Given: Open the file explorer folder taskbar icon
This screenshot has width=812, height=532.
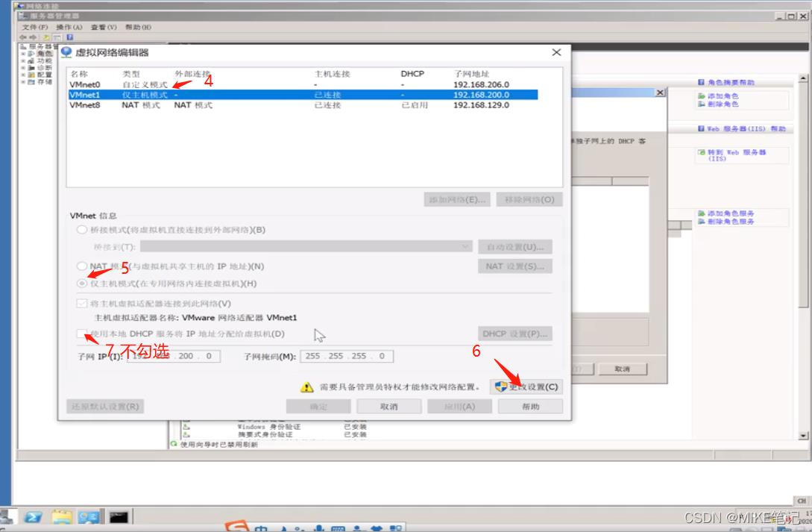Looking at the screenshot, I should click(x=62, y=516).
